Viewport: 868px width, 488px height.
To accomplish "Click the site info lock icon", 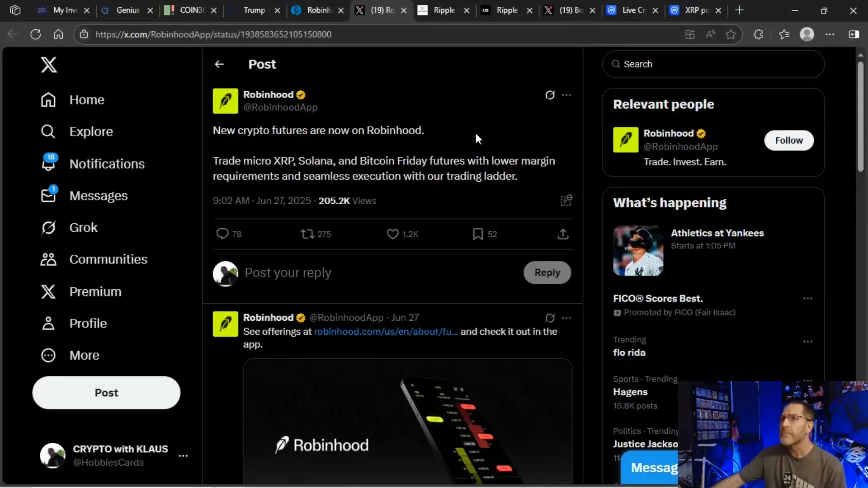I will pyautogui.click(x=84, y=34).
